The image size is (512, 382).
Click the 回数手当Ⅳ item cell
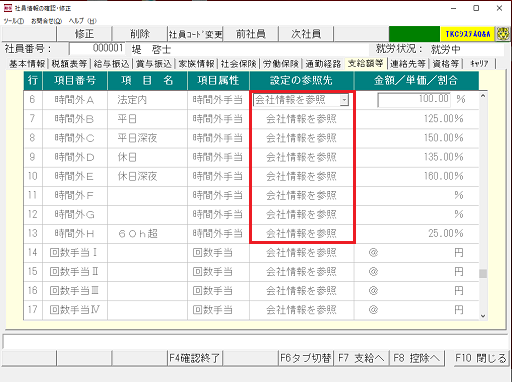point(75,310)
